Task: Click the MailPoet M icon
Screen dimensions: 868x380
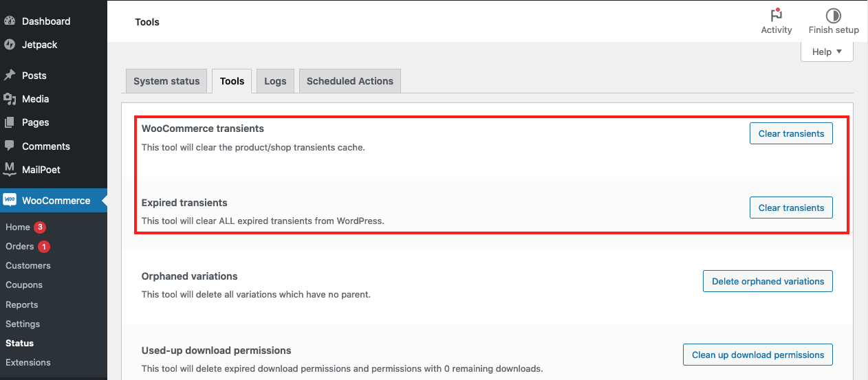Action: 10,169
